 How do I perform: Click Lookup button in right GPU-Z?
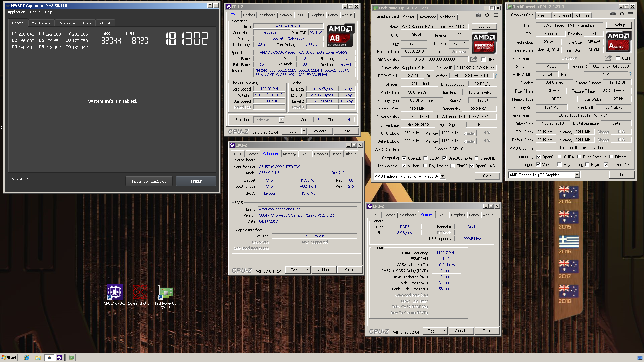coord(619,25)
